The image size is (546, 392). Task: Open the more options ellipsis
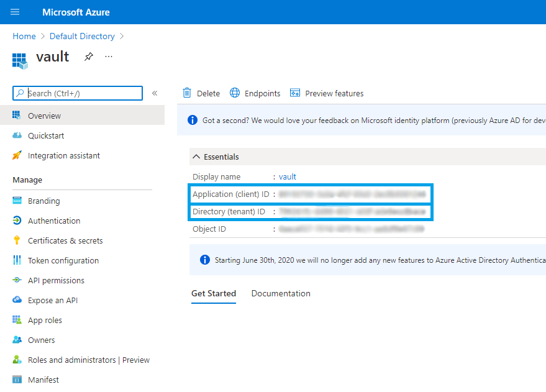109,57
